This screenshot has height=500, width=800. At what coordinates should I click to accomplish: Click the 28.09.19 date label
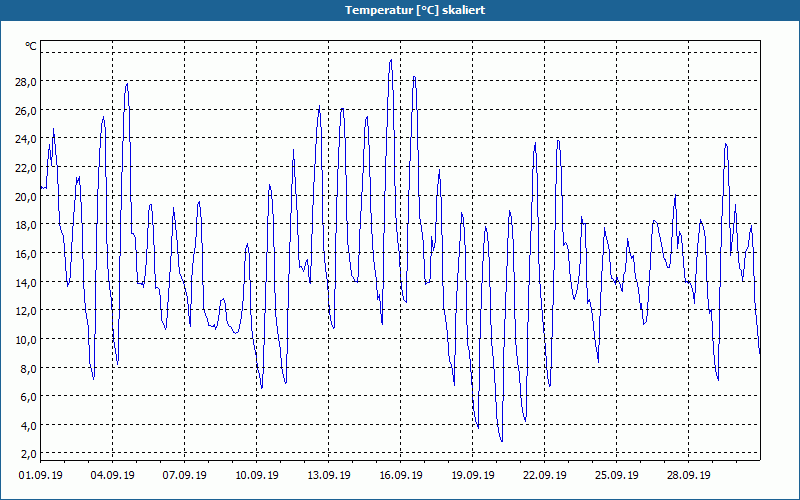tap(688, 475)
